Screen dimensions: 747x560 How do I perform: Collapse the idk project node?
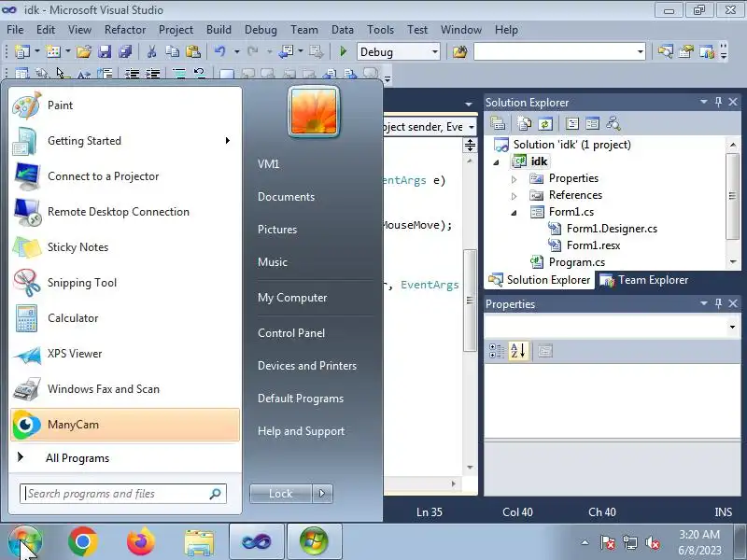tap(497, 162)
